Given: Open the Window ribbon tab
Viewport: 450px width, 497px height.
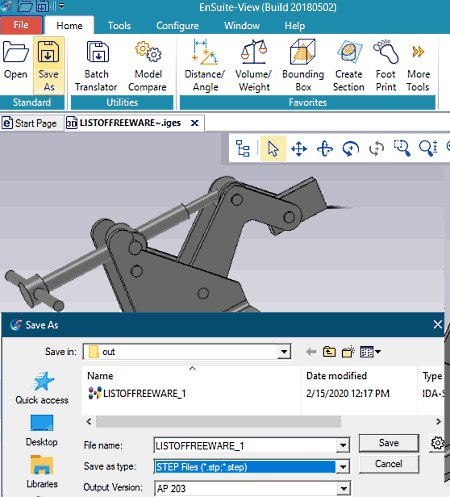Looking at the screenshot, I should [242, 25].
